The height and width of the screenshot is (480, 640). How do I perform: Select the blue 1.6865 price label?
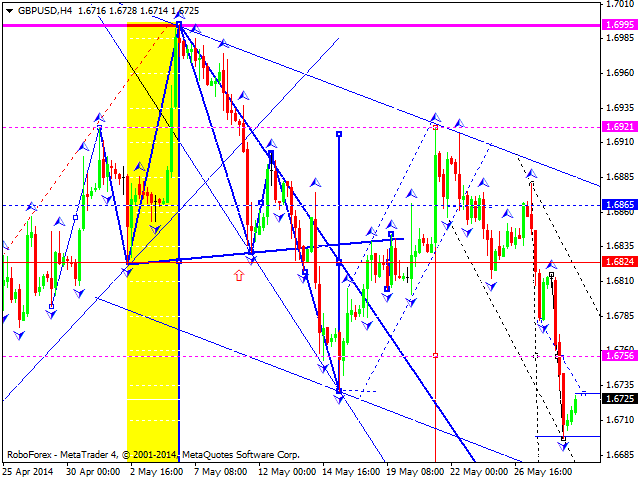pyautogui.click(x=620, y=205)
